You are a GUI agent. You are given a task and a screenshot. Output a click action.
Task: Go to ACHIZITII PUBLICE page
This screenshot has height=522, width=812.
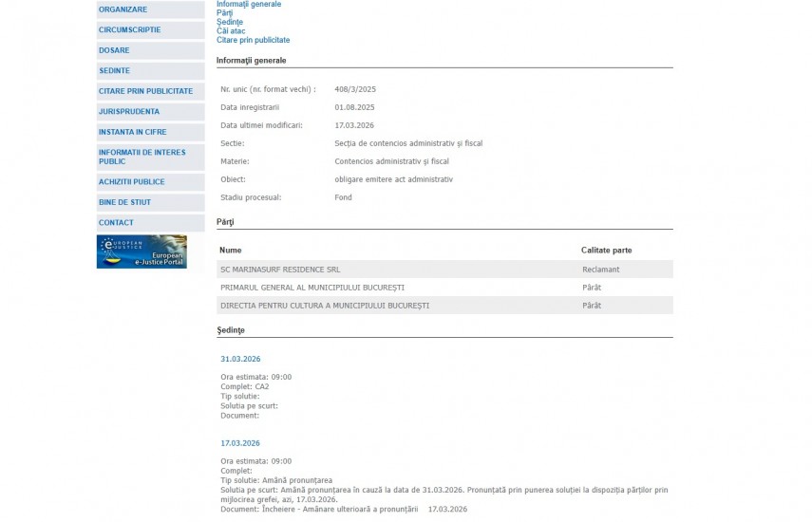[x=132, y=181]
